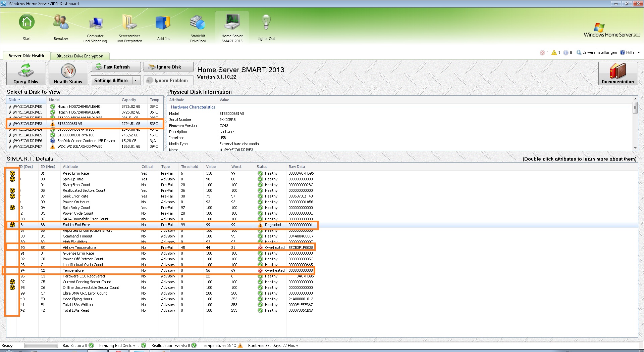Click status bar Bad Sectors healthy icon
This screenshot has height=352, width=644.
pyautogui.click(x=91, y=345)
